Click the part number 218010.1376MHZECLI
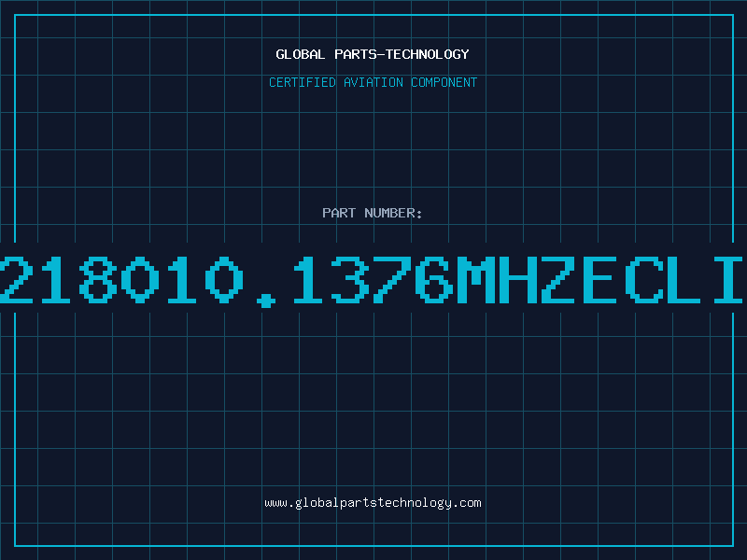 (372, 281)
